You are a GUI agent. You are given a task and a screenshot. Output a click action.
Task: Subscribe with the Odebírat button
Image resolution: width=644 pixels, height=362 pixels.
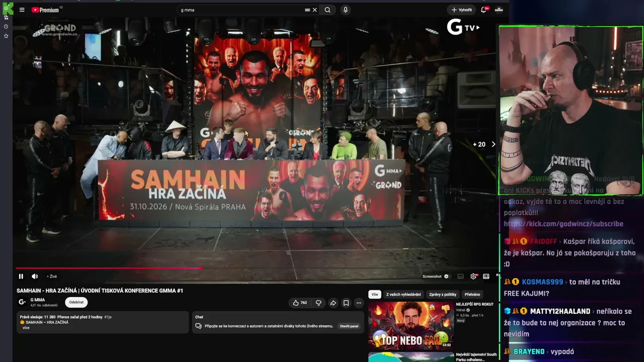[x=76, y=302]
